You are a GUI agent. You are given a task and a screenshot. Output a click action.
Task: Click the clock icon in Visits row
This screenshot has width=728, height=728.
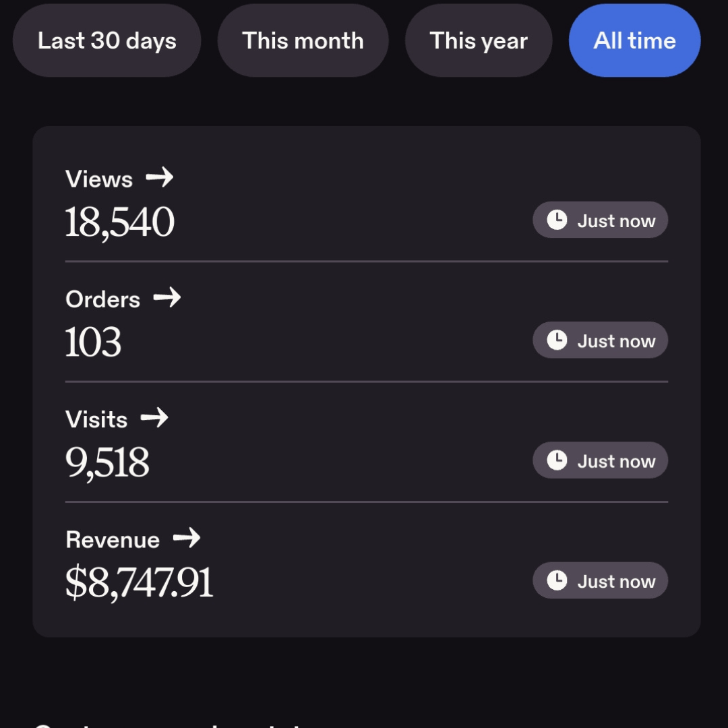[557, 460]
